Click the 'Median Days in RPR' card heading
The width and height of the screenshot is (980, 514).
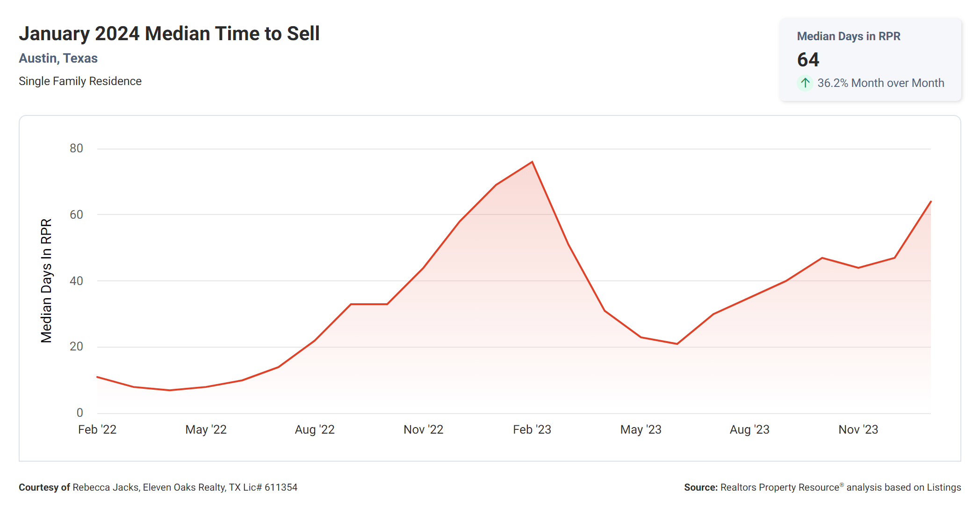click(848, 36)
